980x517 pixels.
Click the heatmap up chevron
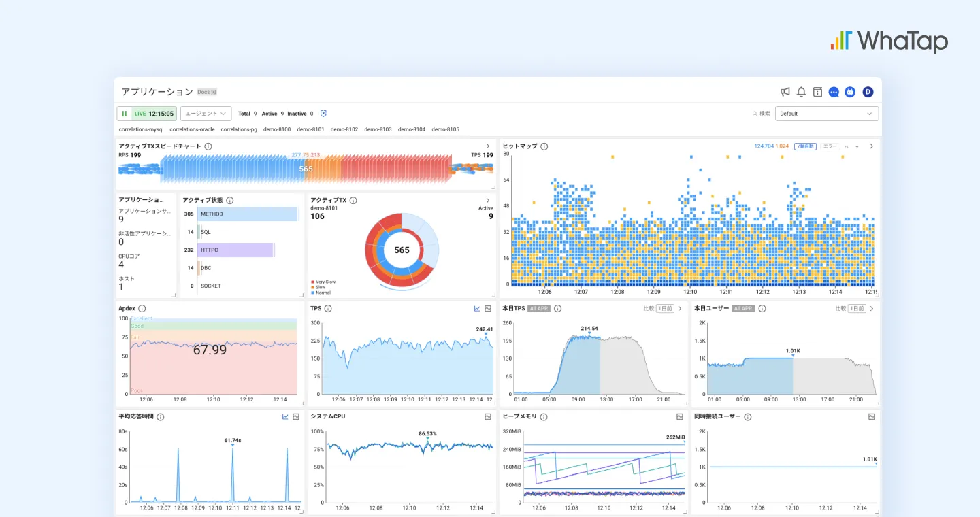847,146
